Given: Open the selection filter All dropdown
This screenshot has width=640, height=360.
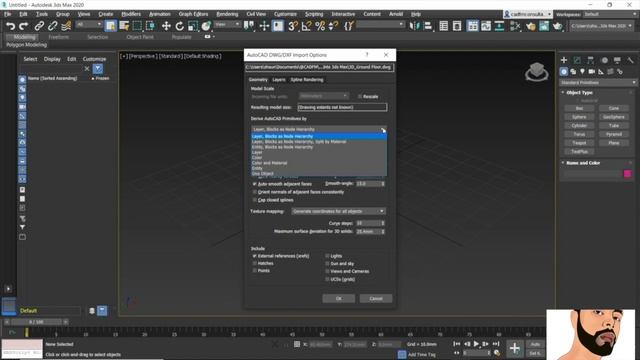Looking at the screenshot, I should click(88, 24).
